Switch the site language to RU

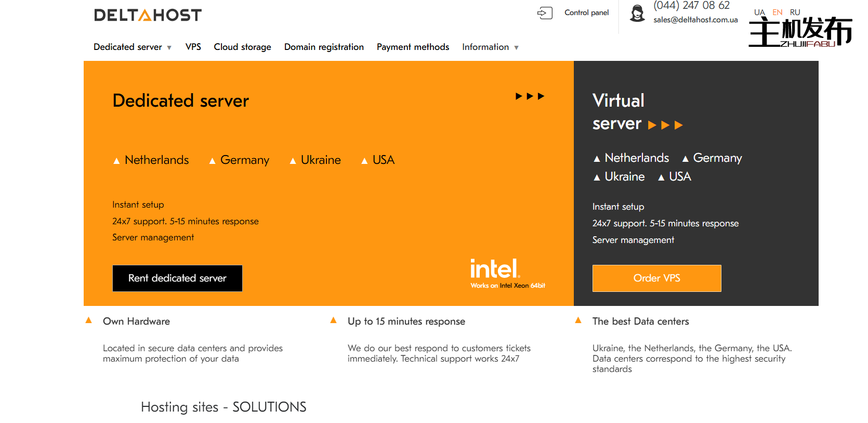pyautogui.click(x=795, y=12)
